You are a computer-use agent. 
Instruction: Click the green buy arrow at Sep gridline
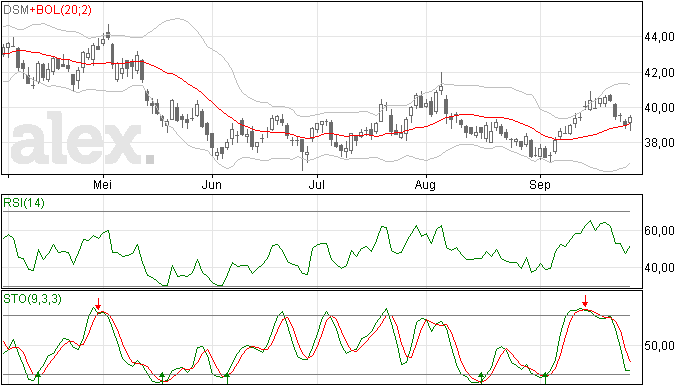(x=545, y=378)
